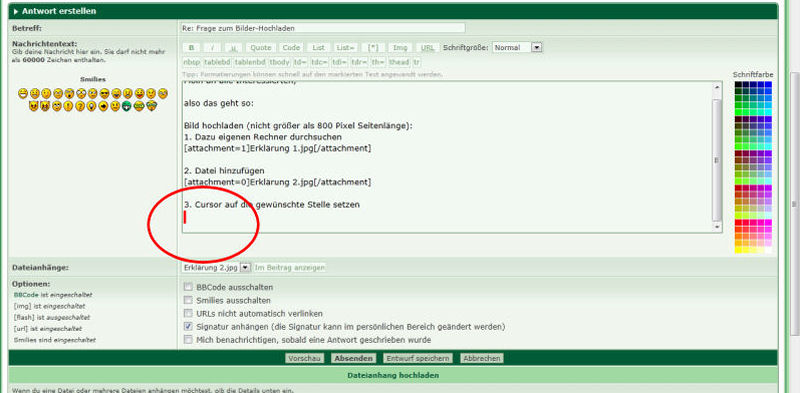Click the tbody tag button
The height and width of the screenshot is (393, 800).
280,62
